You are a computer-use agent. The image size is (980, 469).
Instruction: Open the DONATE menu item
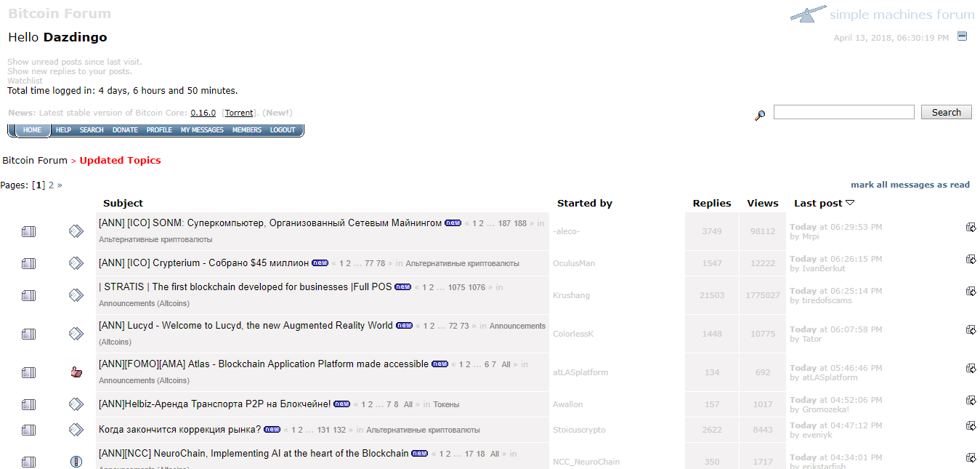125,130
